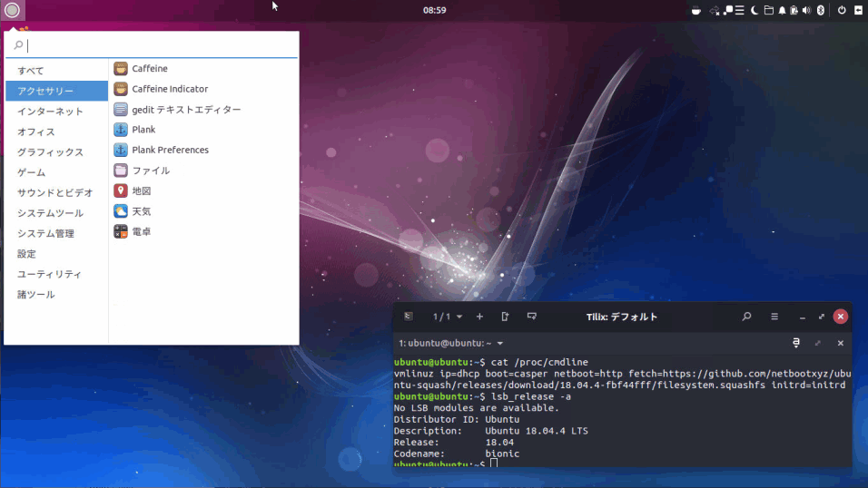This screenshot has width=868, height=488.
Task: Click the menu search input field
Action: point(151,44)
